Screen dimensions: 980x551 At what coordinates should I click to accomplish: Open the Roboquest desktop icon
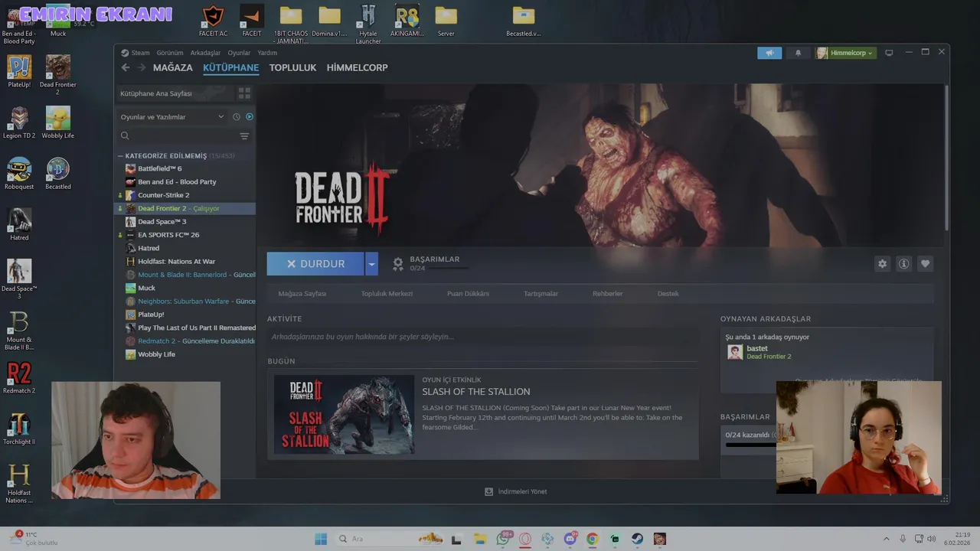pyautogui.click(x=19, y=174)
